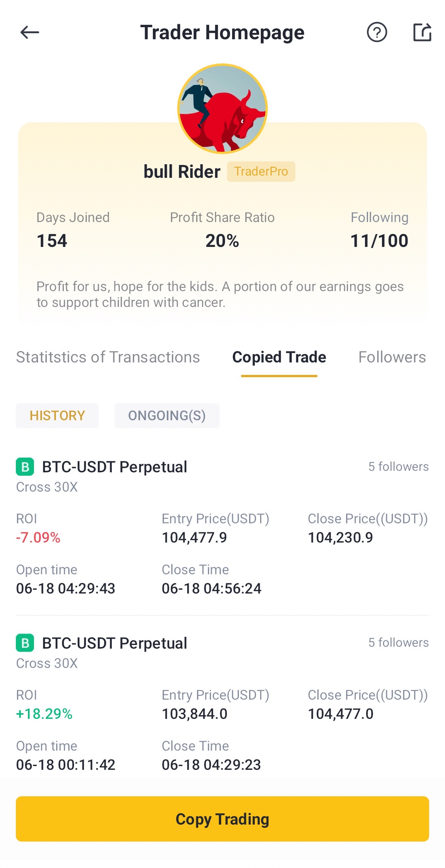Tap the -7.09% ROI value
This screenshot has height=868, width=445.
pos(38,537)
